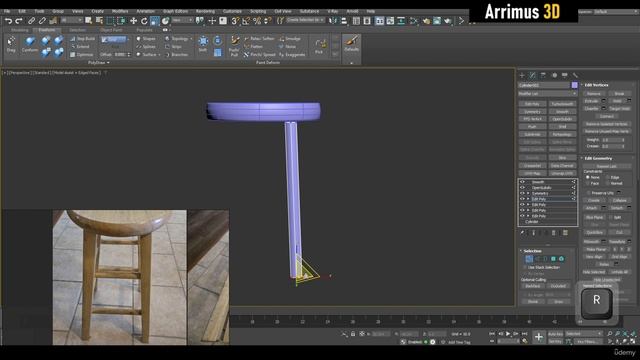The width and height of the screenshot is (640, 360).
Task: Switch to the Selection ribbon tab
Action: coord(77,30)
